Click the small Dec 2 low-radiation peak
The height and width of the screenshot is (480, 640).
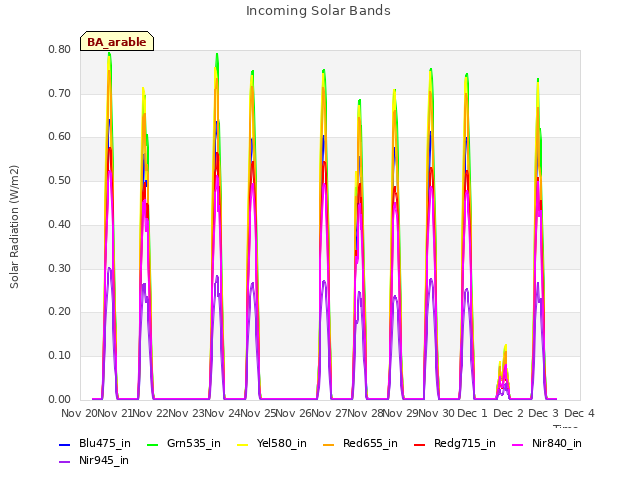pos(503,373)
